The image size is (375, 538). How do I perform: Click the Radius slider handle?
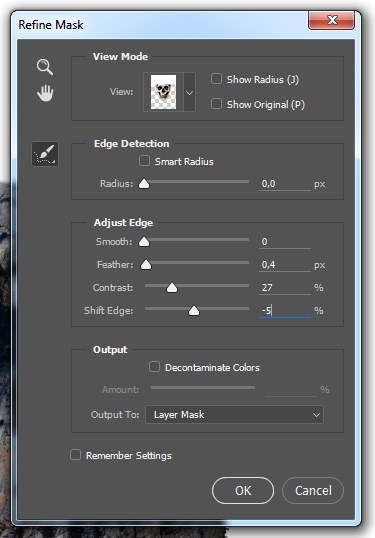[x=144, y=184]
